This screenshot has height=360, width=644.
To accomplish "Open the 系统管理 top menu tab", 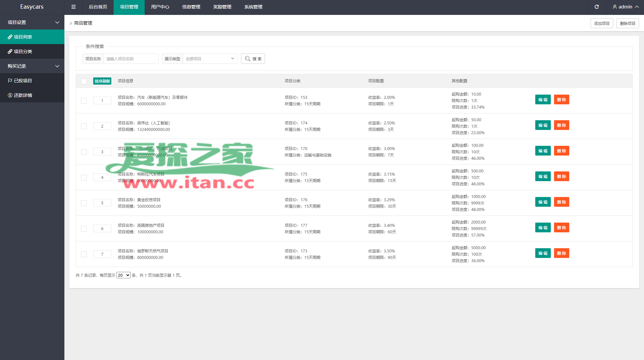I will [x=253, y=7].
